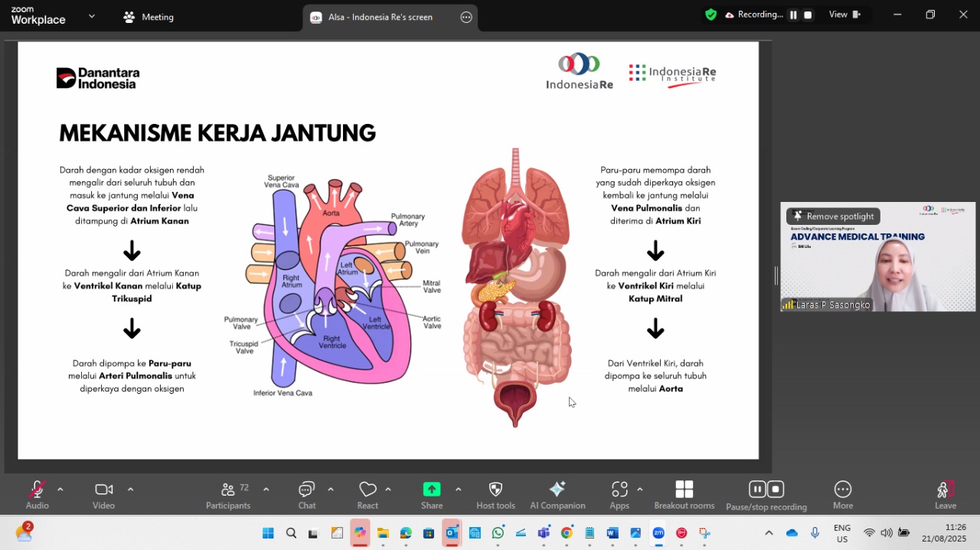Open Breakout rooms
Viewport: 980px width, 550px height.
pos(684,490)
